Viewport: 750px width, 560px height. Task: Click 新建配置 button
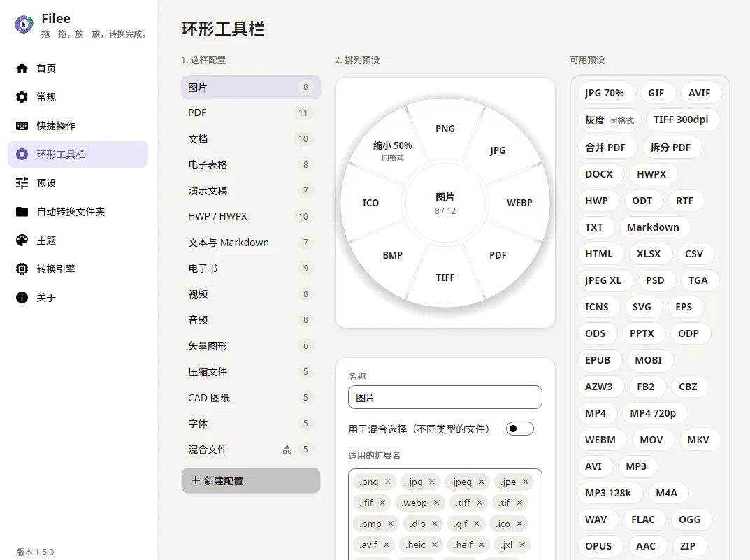pos(251,480)
